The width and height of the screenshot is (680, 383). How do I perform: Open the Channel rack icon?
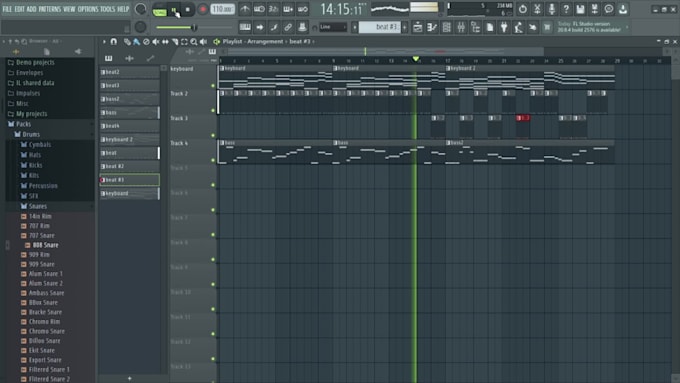click(446, 27)
